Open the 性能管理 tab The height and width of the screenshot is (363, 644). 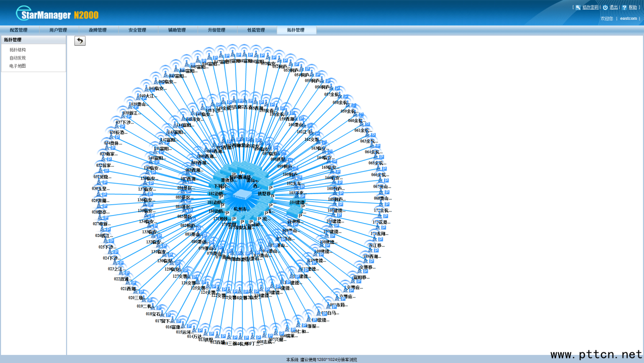(256, 31)
